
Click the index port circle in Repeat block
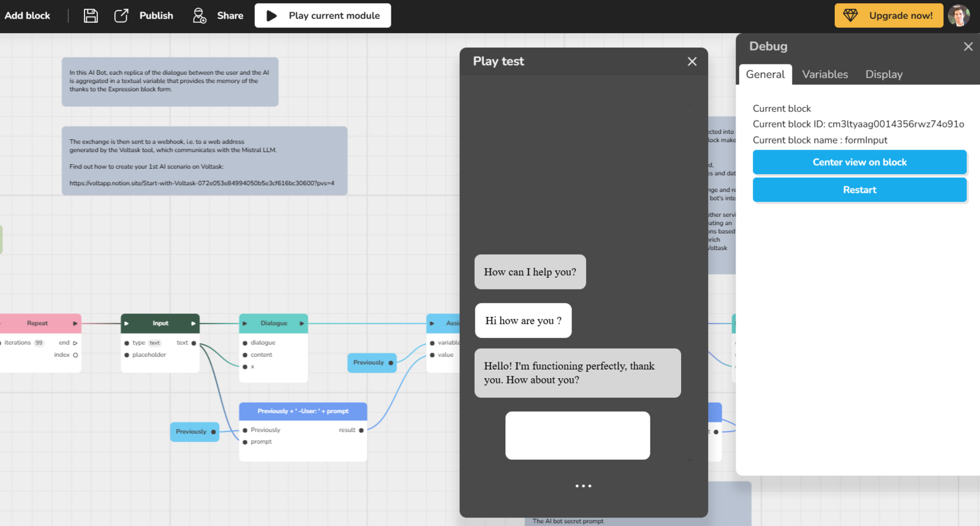pos(75,355)
